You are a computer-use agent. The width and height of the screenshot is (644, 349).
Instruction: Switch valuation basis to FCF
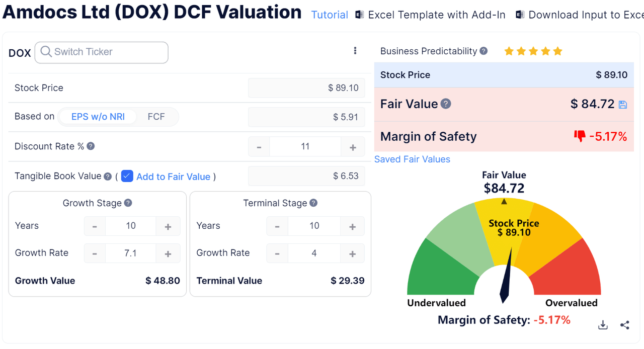[156, 116]
